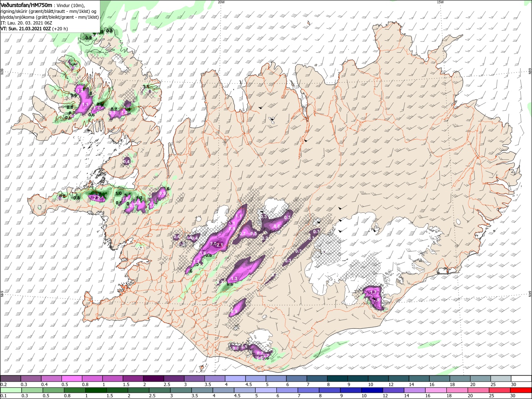This screenshot has width=532, height=399.
Task: Click the 'rigning/skúrir' legend description line
Action: pos(49,11)
